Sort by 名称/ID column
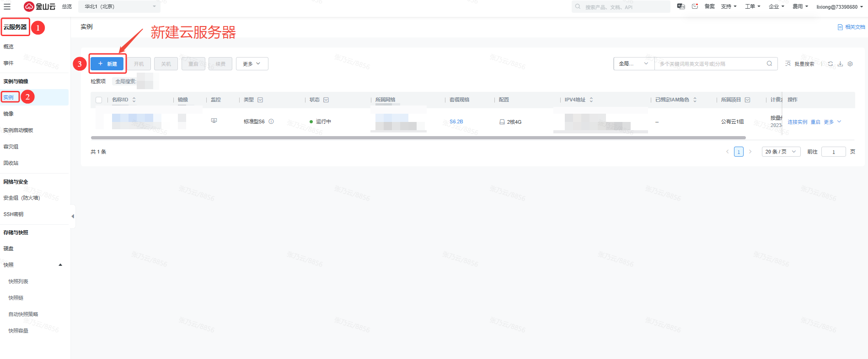This screenshot has height=359, width=868. [x=134, y=100]
